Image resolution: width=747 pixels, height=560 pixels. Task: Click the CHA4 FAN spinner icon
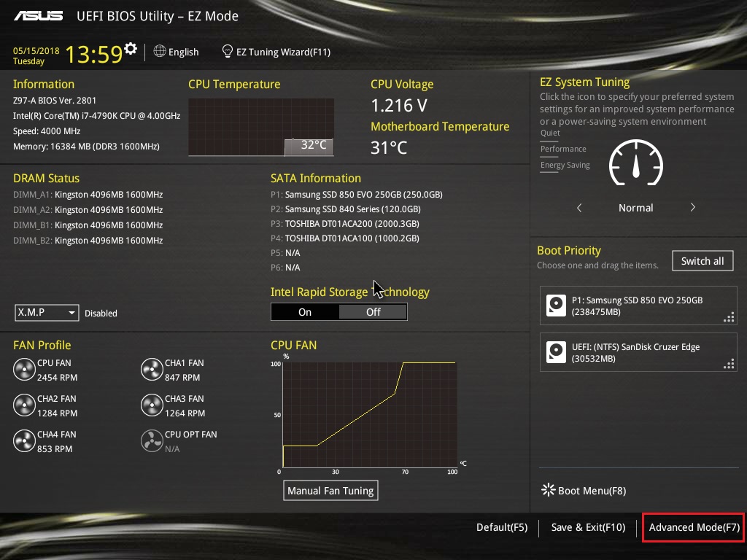[24, 441]
